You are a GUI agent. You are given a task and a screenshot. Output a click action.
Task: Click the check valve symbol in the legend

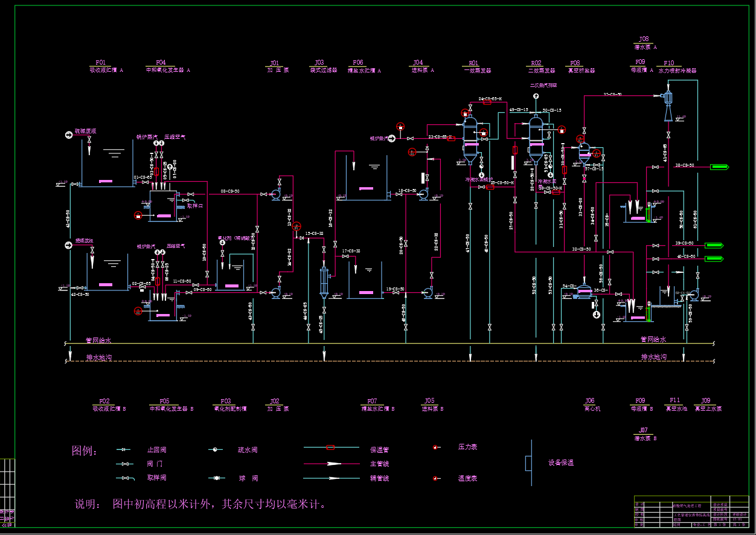click(123, 450)
